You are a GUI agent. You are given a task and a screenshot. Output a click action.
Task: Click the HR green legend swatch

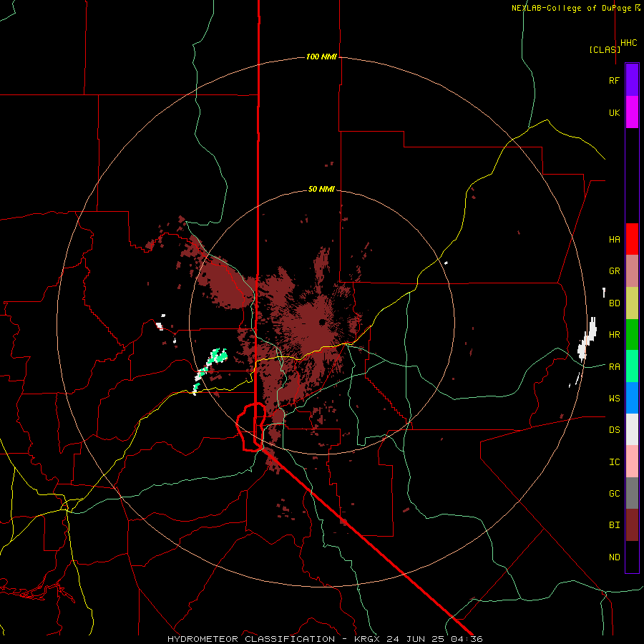(x=632, y=335)
